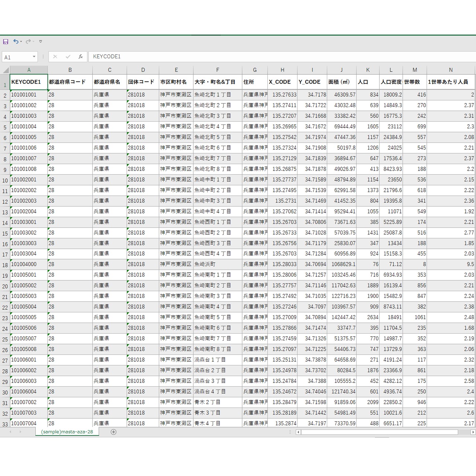Click the formula bar Enter checkmark icon
This screenshot has width=476, height=476.
coord(68,57)
